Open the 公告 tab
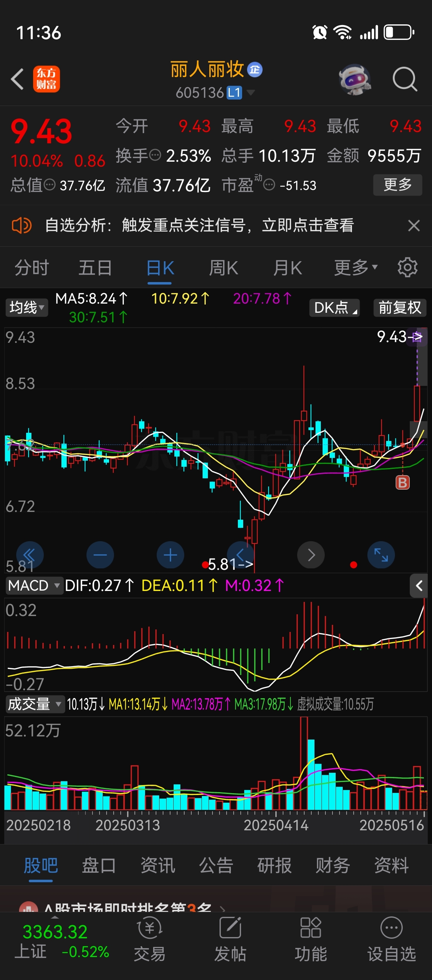This screenshot has width=432, height=980. click(216, 865)
